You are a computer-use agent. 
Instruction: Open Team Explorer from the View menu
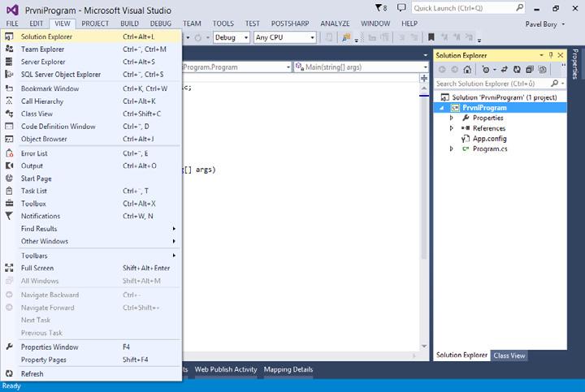[x=91, y=50]
